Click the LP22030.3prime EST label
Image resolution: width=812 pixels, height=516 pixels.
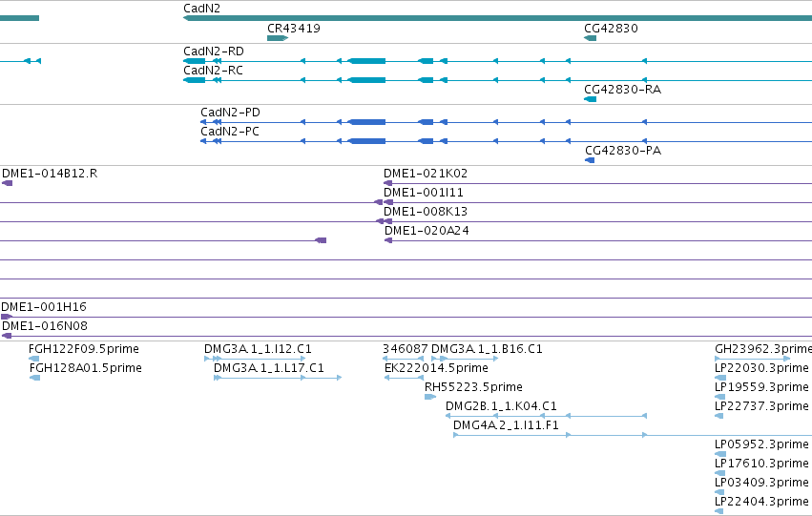761,368
